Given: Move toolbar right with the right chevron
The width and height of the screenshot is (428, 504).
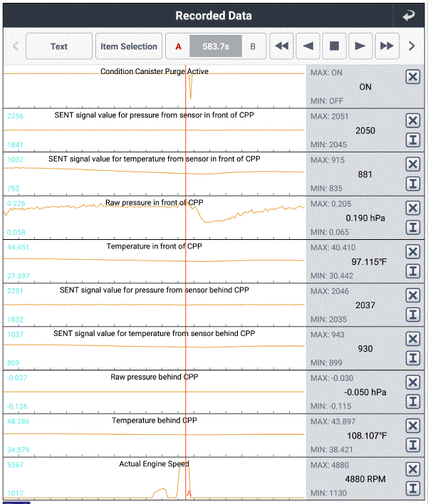Looking at the screenshot, I should click(x=412, y=46).
